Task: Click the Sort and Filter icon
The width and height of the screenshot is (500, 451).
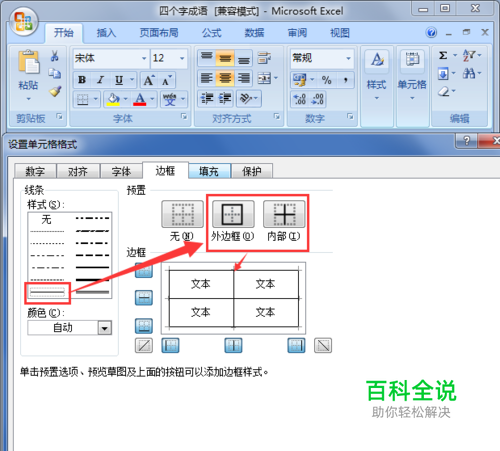Action: coord(469,55)
